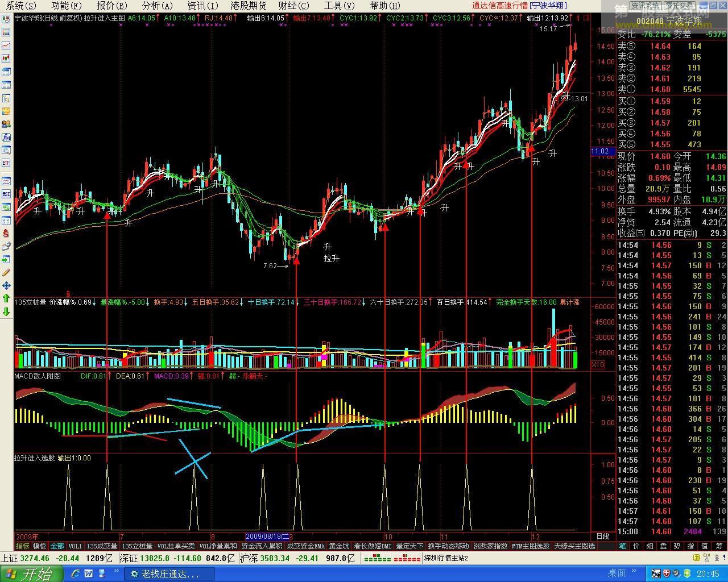Viewport: 728px width, 582px height.
Task: Select the pencil drawing tool
Action: (x=6, y=272)
